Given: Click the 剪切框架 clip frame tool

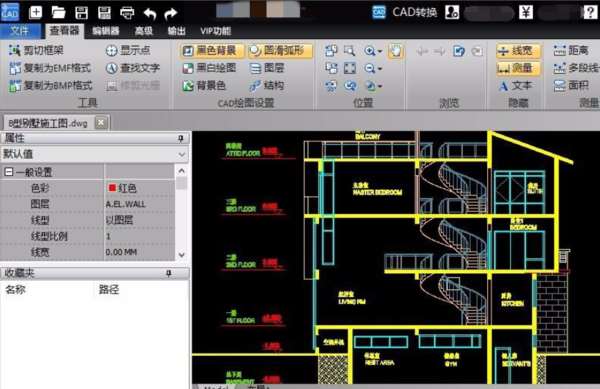Looking at the screenshot, I should coord(36,50).
